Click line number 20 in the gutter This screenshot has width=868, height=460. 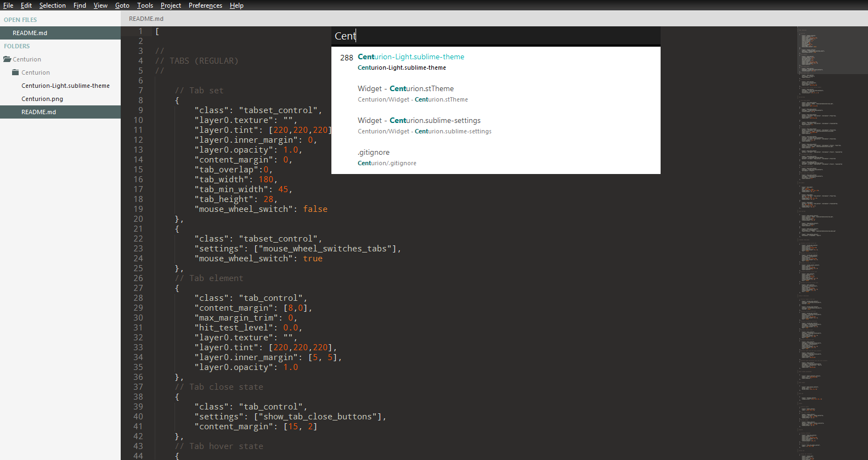pos(138,219)
